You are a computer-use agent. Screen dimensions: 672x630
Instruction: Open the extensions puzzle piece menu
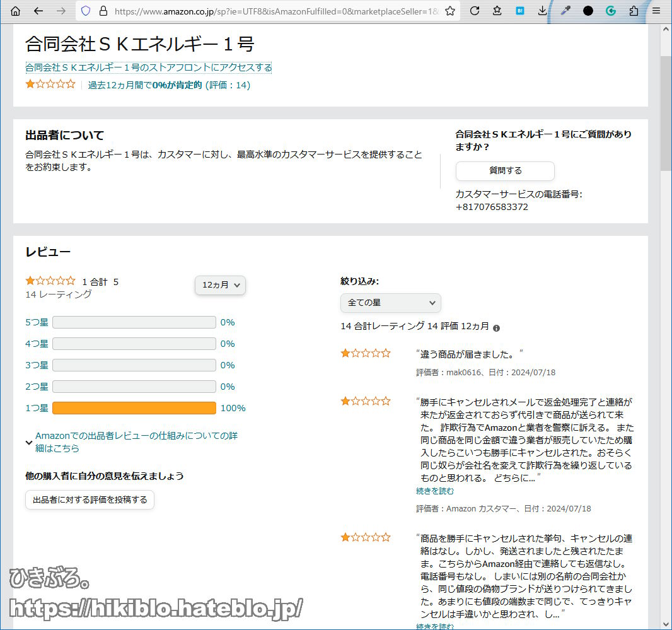(634, 11)
